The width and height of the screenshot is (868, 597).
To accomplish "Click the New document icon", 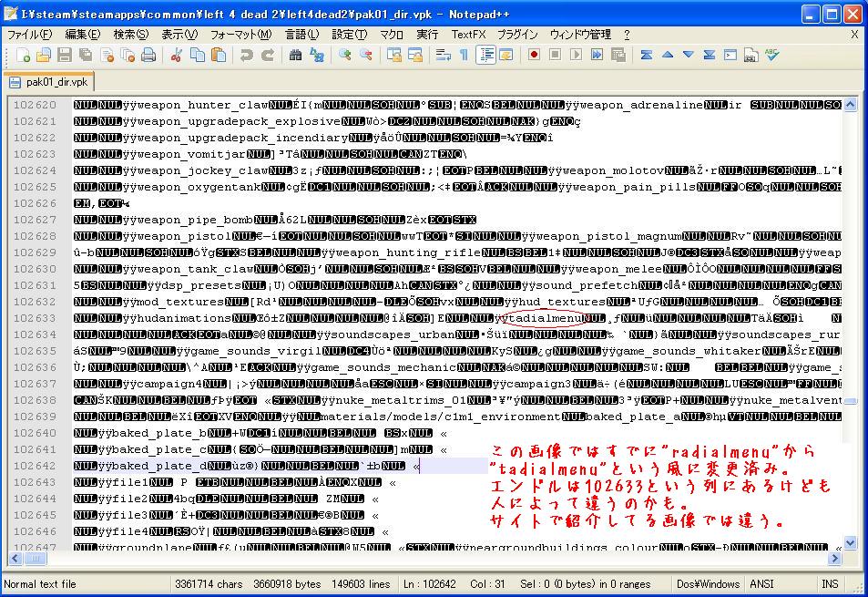I will pyautogui.click(x=24, y=55).
